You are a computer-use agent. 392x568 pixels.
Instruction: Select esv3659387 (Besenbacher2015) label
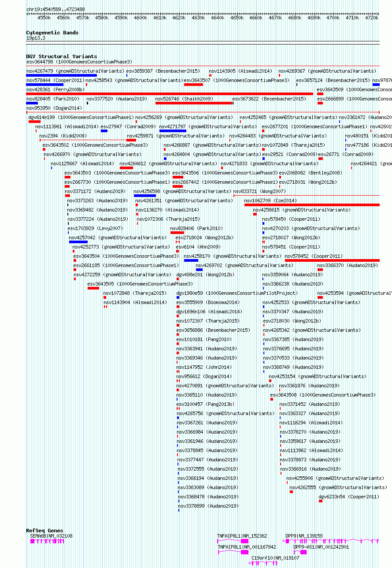coord(163,71)
